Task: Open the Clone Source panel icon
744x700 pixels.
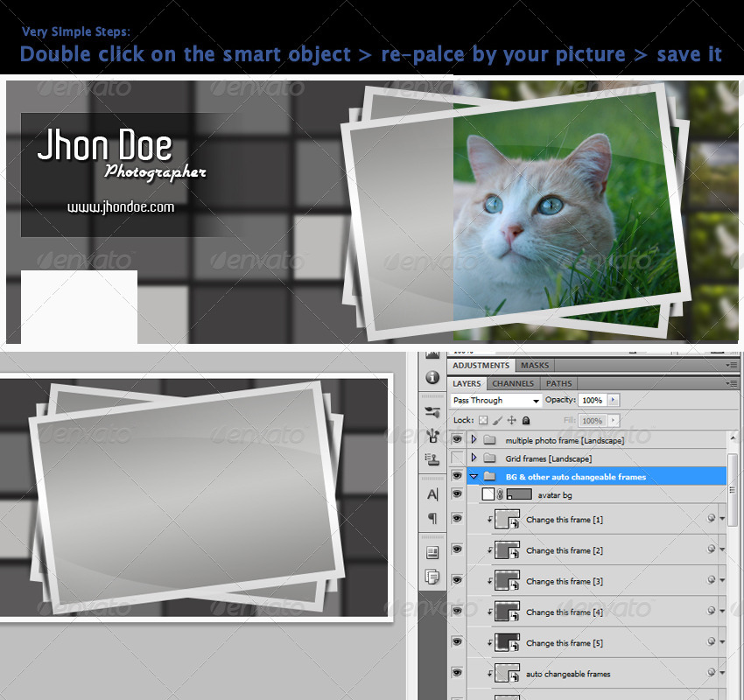Action: 432,458
